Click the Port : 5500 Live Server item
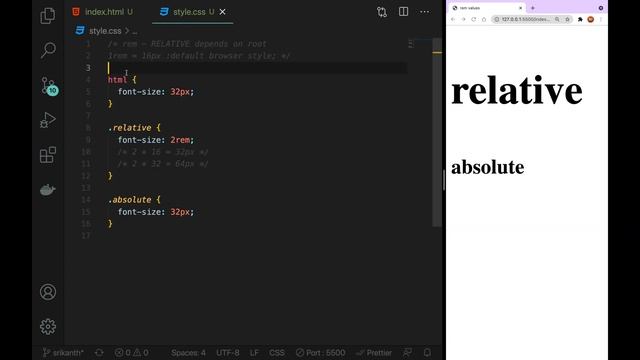This screenshot has height=360, width=640. coord(321,353)
